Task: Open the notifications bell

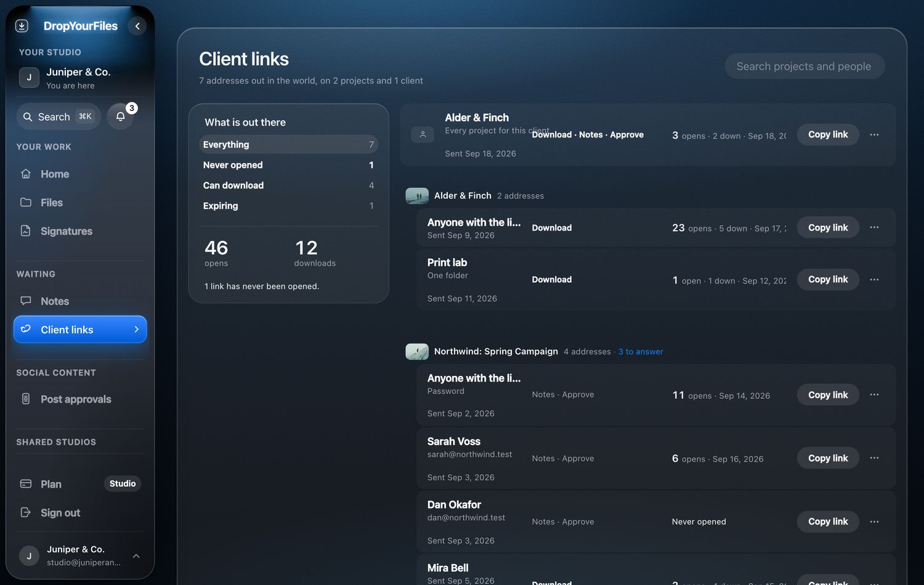Action: [x=121, y=117]
